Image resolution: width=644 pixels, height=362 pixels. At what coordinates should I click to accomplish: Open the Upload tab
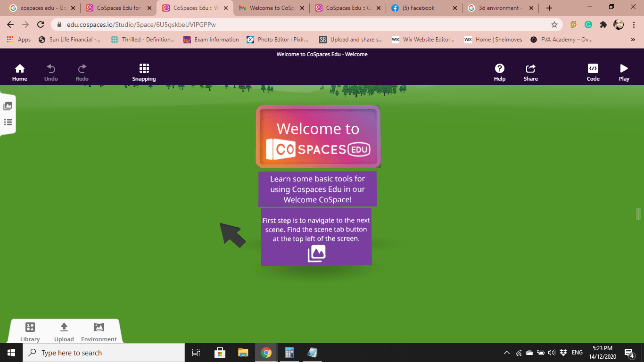(x=64, y=332)
